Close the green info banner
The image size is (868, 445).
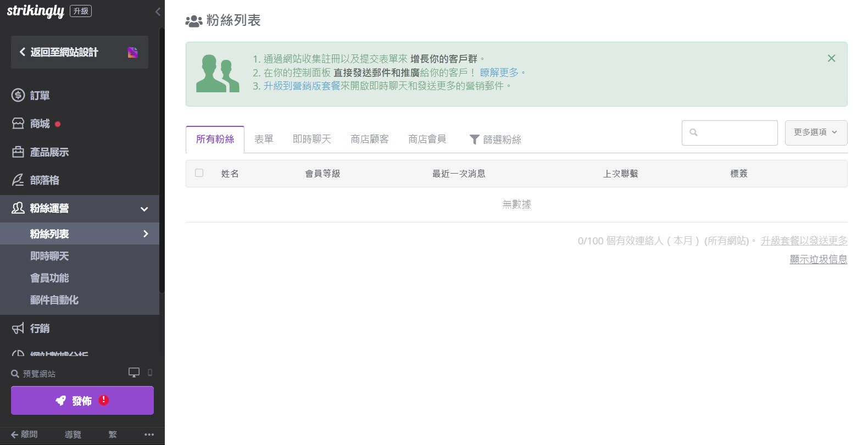(832, 58)
